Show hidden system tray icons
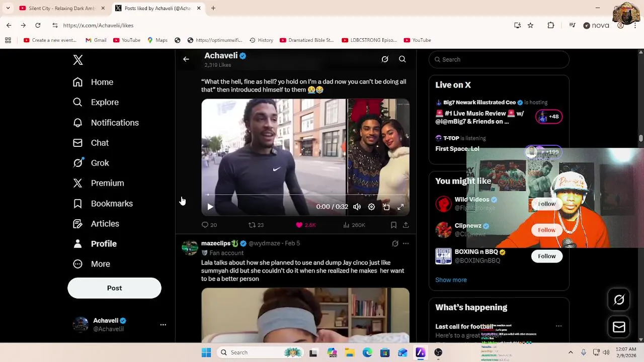Viewport: 644px width, 362px height. [571, 352]
